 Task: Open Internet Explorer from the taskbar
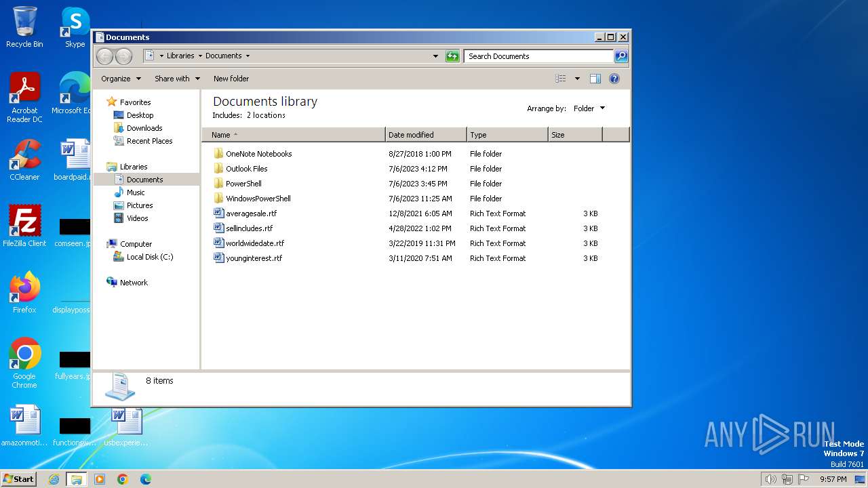(x=54, y=479)
